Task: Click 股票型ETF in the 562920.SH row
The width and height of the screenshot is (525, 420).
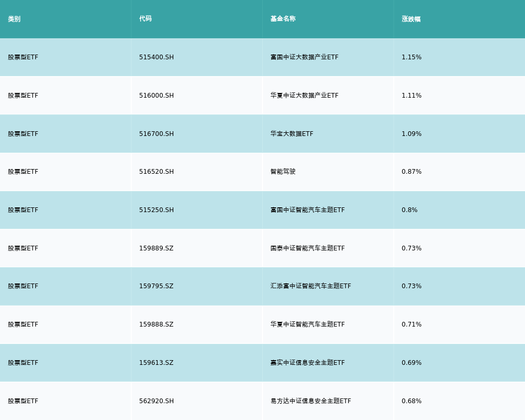Action: point(23,401)
